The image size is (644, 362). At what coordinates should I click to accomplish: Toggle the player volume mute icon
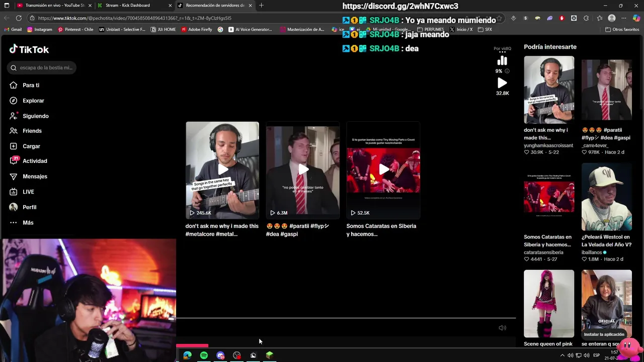tap(502, 328)
